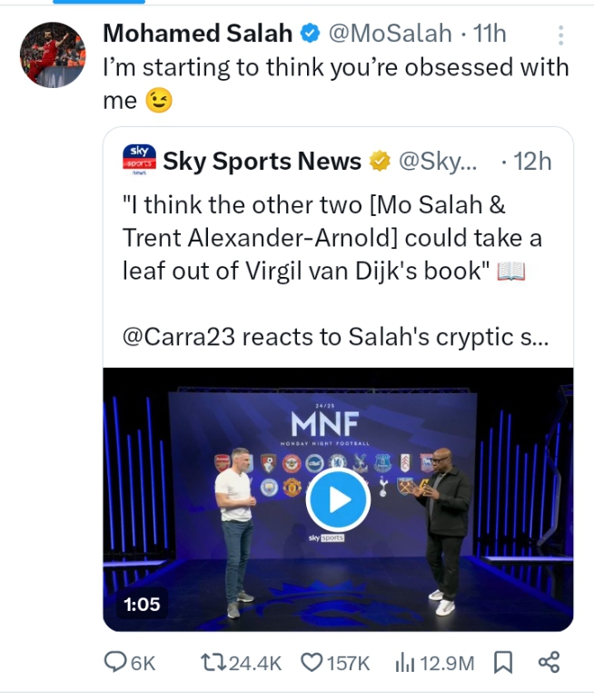
Task: Retweet the post using repost icon
Action: pyautogui.click(x=213, y=663)
